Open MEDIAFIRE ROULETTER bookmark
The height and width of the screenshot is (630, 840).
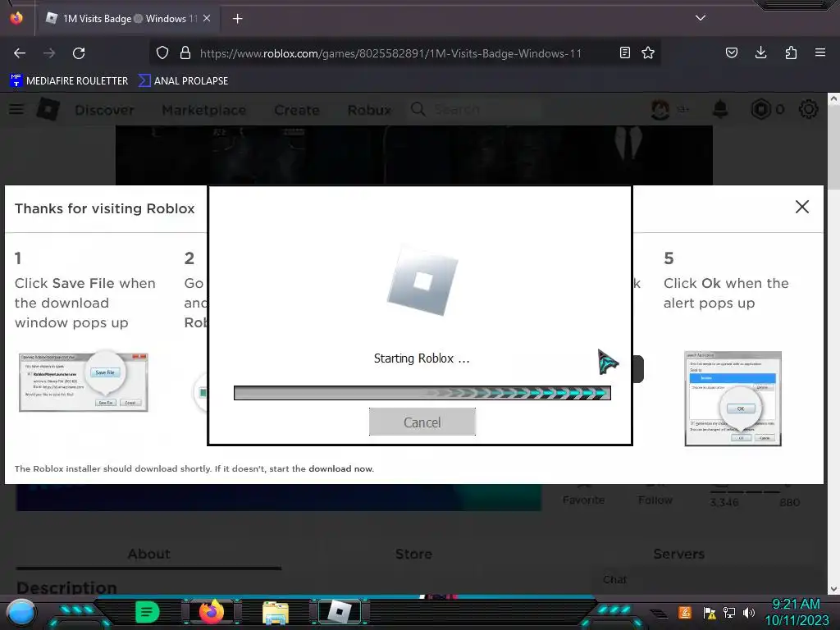[x=69, y=81]
